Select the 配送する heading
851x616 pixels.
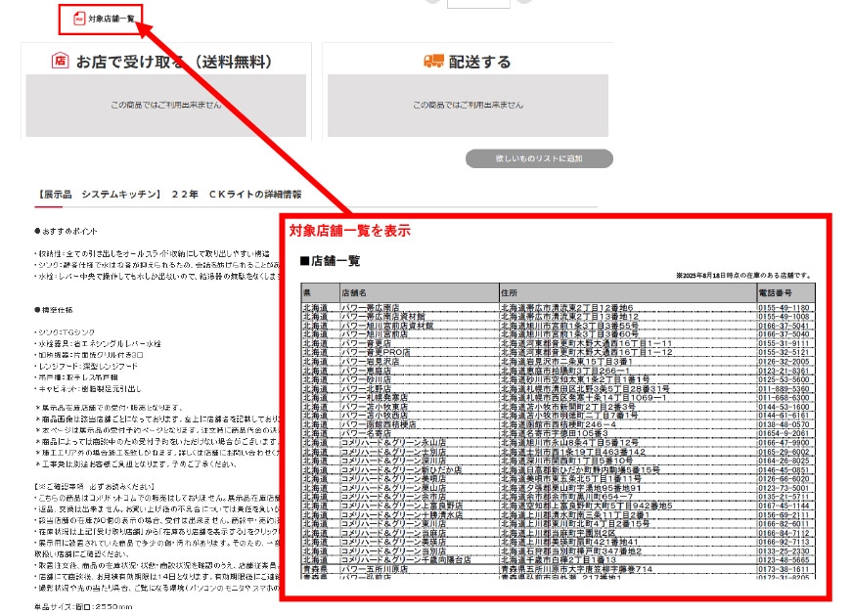[479, 62]
